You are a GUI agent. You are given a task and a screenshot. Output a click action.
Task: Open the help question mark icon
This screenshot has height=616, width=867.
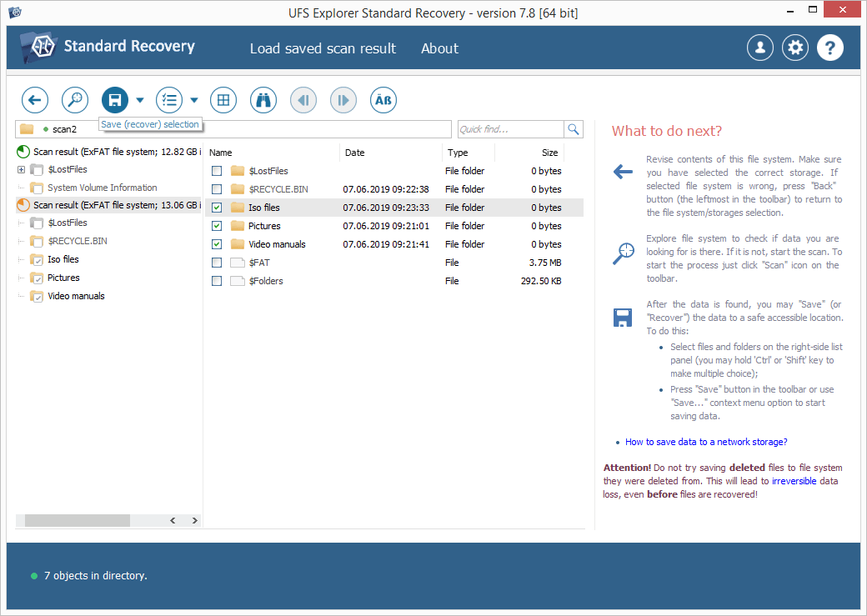click(x=830, y=48)
